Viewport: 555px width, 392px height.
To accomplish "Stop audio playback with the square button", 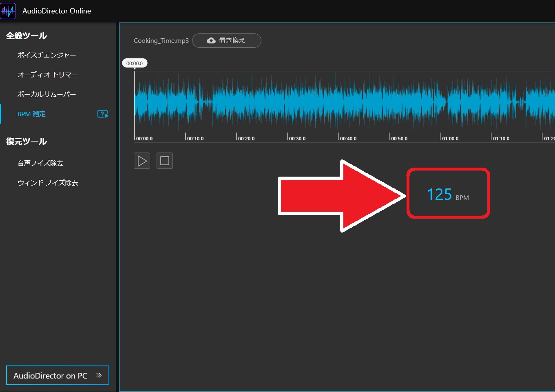I will tap(165, 161).
